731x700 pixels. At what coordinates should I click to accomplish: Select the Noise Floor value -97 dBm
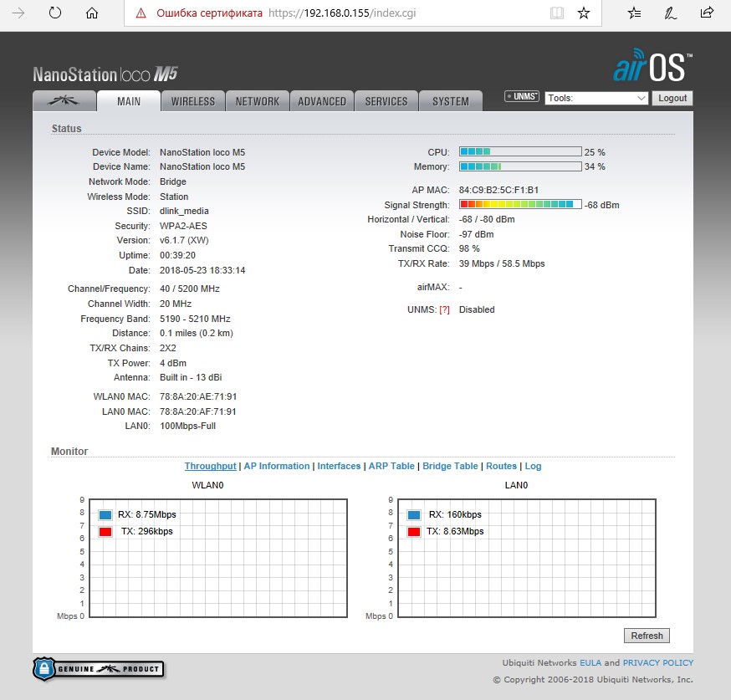[476, 234]
